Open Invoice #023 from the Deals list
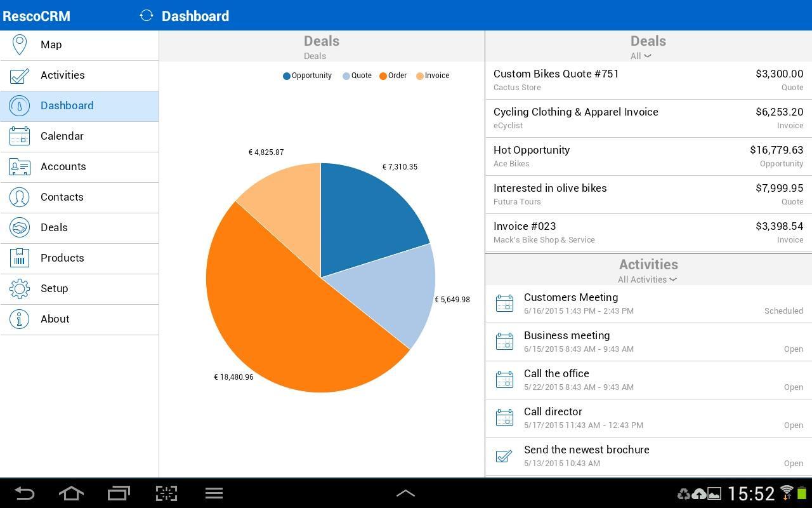Screen dimensions: 812x508 647,232
